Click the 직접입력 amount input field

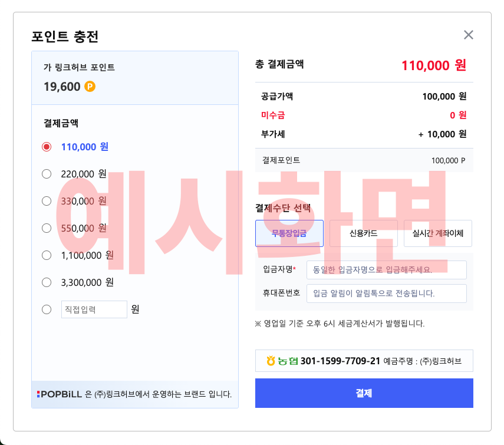tap(94, 309)
